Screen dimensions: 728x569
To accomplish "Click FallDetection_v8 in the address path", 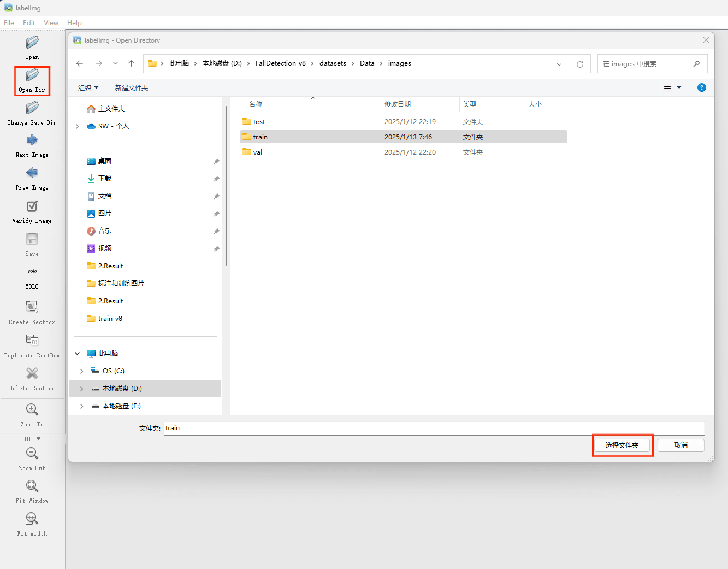I will tap(281, 63).
